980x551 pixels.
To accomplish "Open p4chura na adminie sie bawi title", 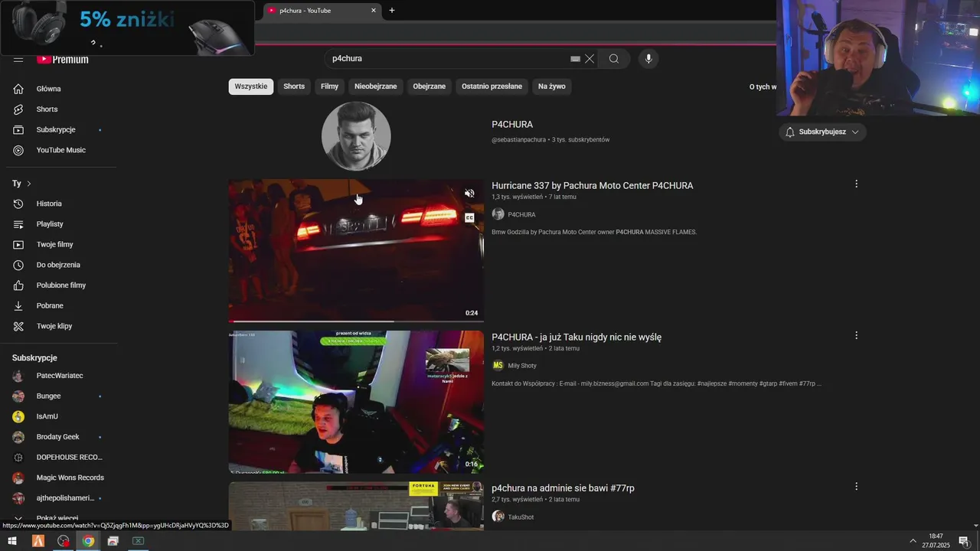I will 563,488.
